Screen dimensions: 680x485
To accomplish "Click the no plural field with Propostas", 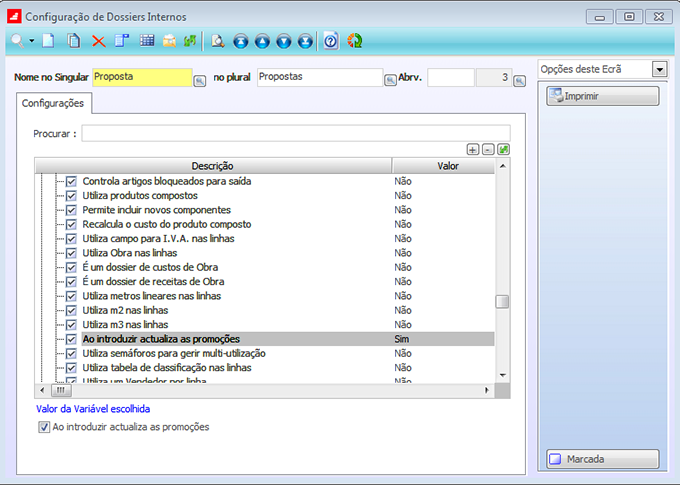I will [320, 77].
